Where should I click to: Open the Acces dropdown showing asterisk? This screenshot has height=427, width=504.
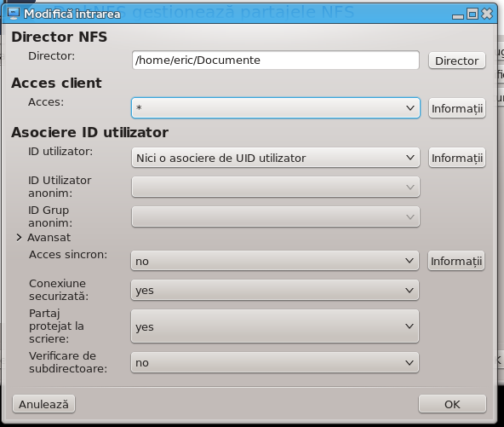coord(276,107)
